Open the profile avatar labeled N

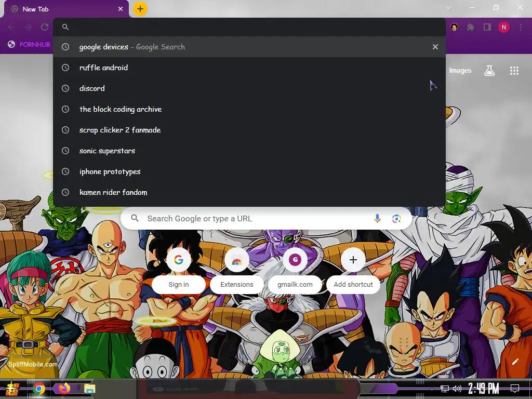pyautogui.click(x=504, y=27)
